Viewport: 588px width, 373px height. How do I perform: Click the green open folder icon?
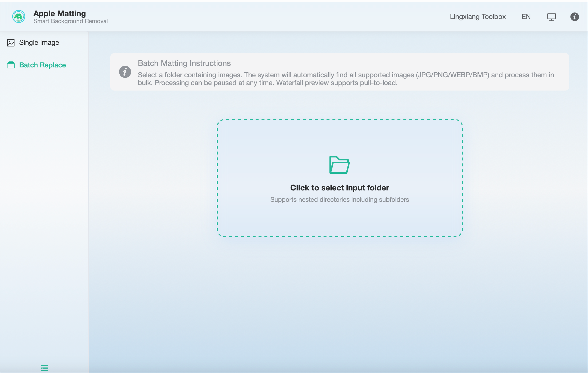pyautogui.click(x=339, y=165)
